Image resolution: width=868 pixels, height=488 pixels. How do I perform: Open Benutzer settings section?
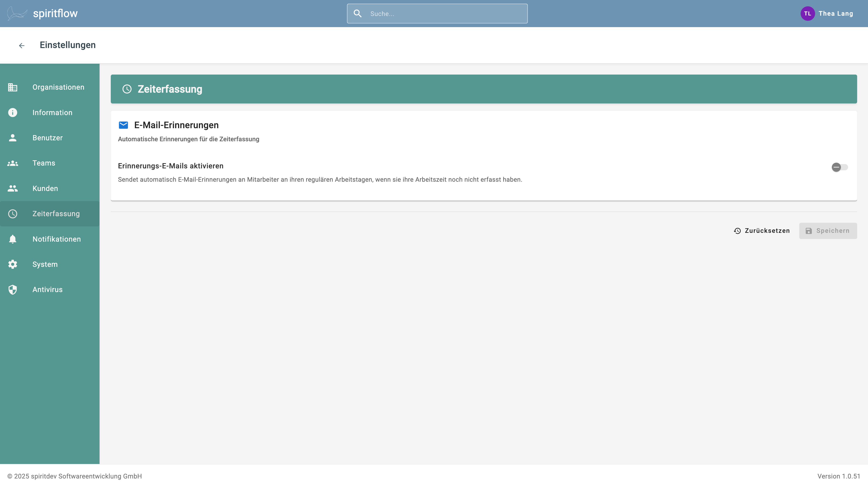click(x=50, y=138)
